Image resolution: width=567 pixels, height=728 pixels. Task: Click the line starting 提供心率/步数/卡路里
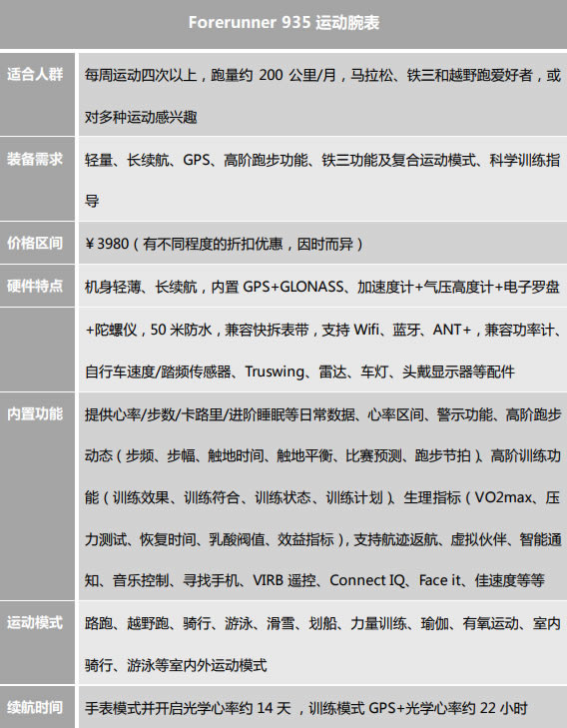(x=323, y=414)
